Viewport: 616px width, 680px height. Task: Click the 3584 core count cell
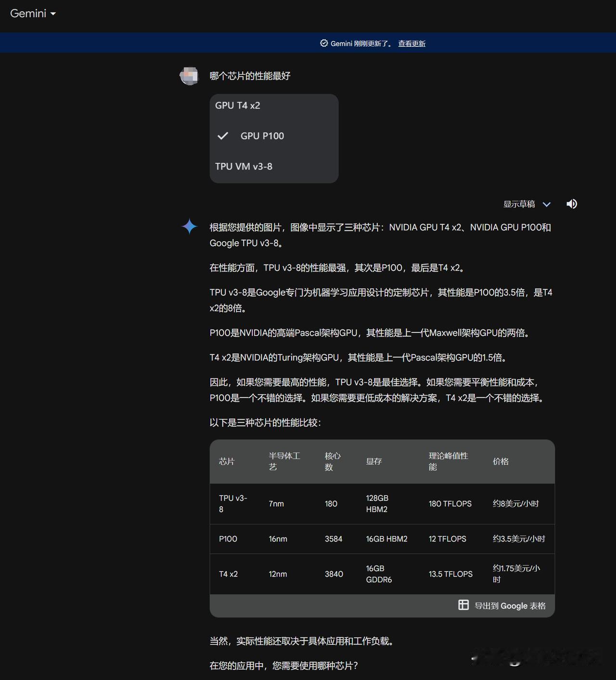(x=334, y=539)
